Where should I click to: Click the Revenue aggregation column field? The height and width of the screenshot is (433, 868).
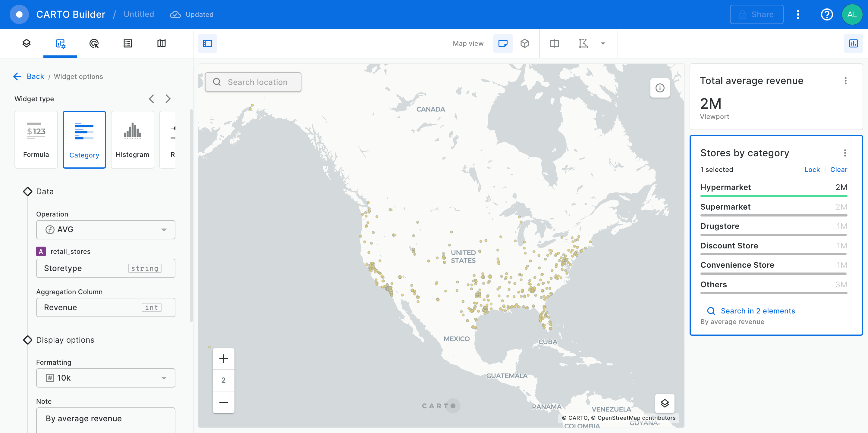click(105, 307)
